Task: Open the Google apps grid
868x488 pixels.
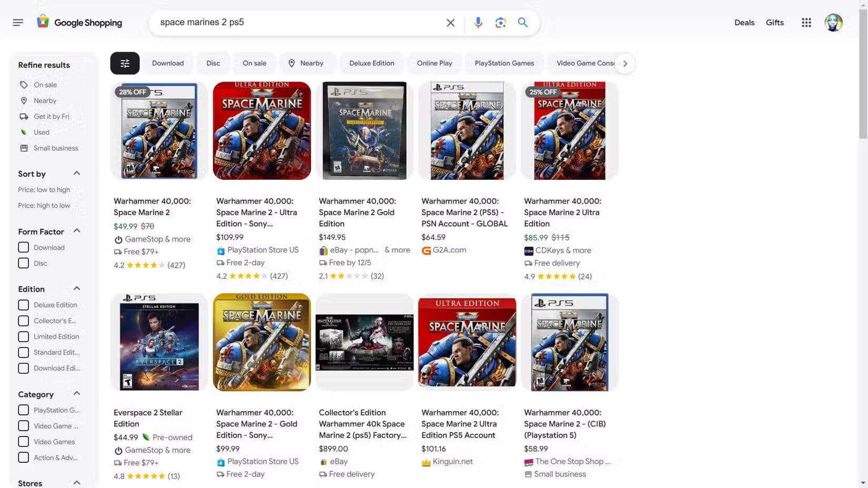Action: [806, 23]
